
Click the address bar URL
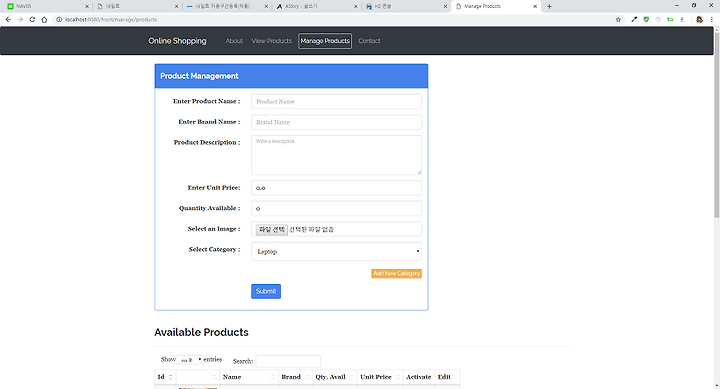[111, 19]
